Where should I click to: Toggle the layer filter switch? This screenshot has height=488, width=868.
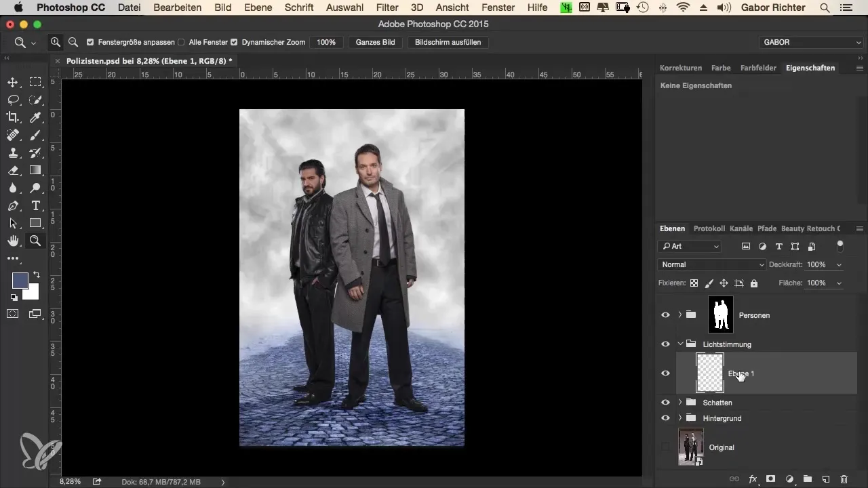[840, 245]
